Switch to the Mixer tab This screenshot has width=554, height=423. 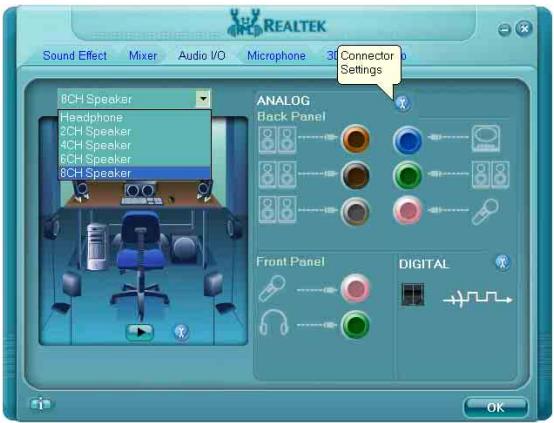[143, 55]
